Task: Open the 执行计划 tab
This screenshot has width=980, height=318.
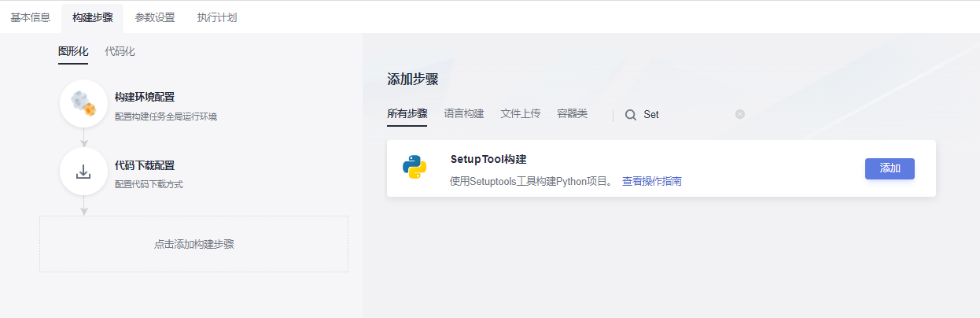Action: point(217,17)
